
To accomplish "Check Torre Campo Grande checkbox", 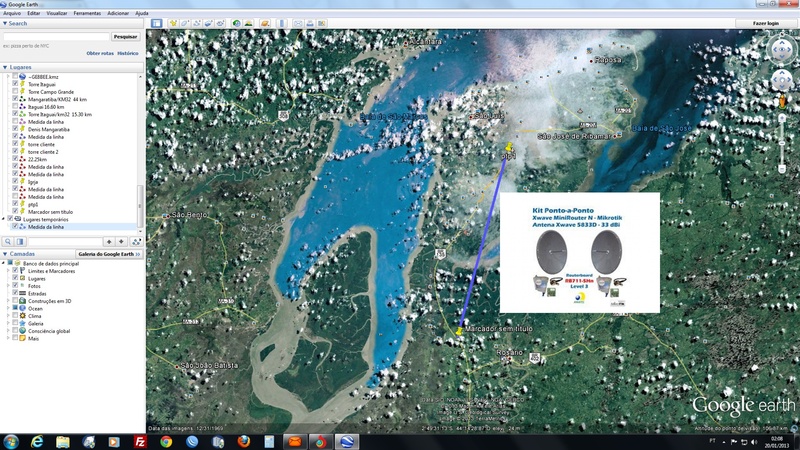I will 15,92.
